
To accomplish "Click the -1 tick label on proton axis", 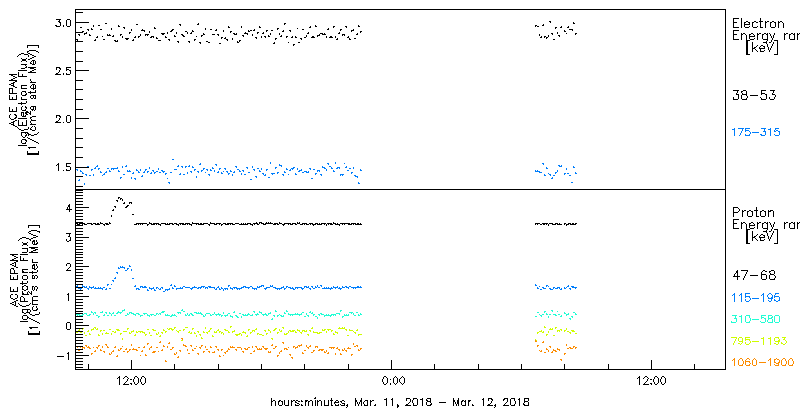I will click(x=65, y=354).
